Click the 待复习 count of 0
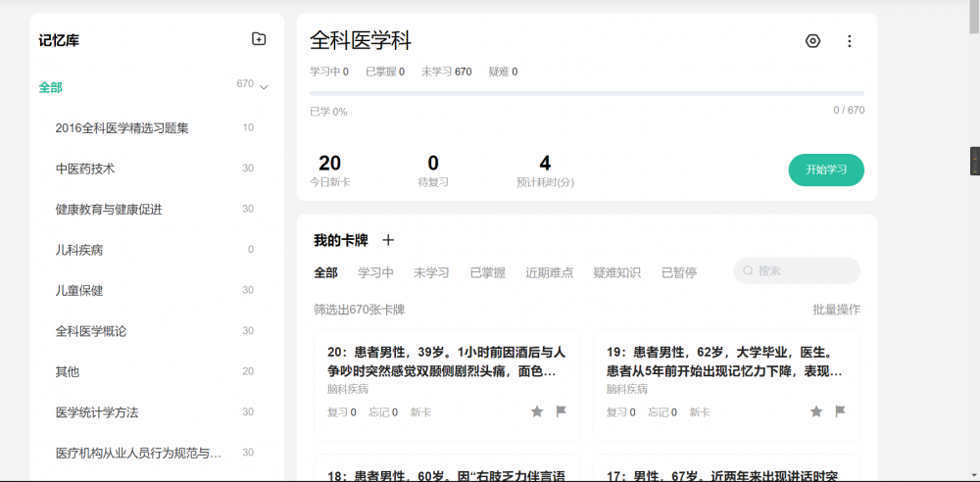 [433, 164]
